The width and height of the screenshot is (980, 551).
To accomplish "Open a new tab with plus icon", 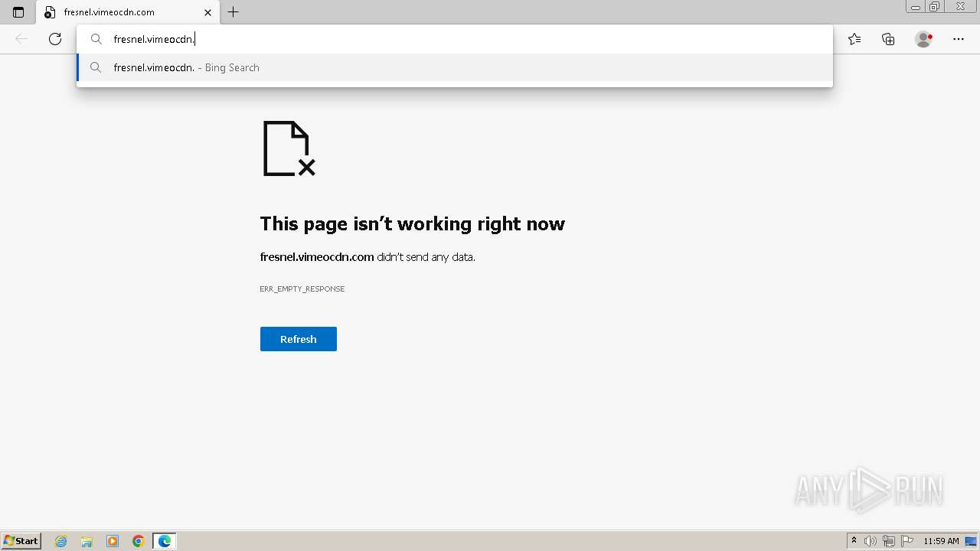I will (x=234, y=12).
